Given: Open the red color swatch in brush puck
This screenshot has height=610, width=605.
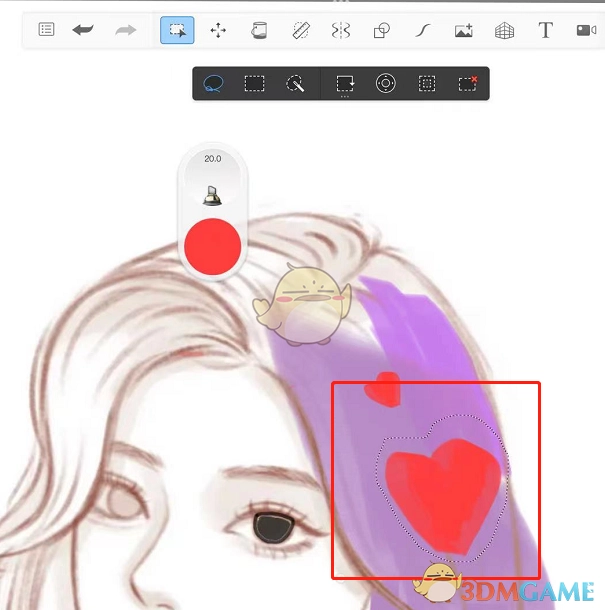Looking at the screenshot, I should [x=212, y=247].
